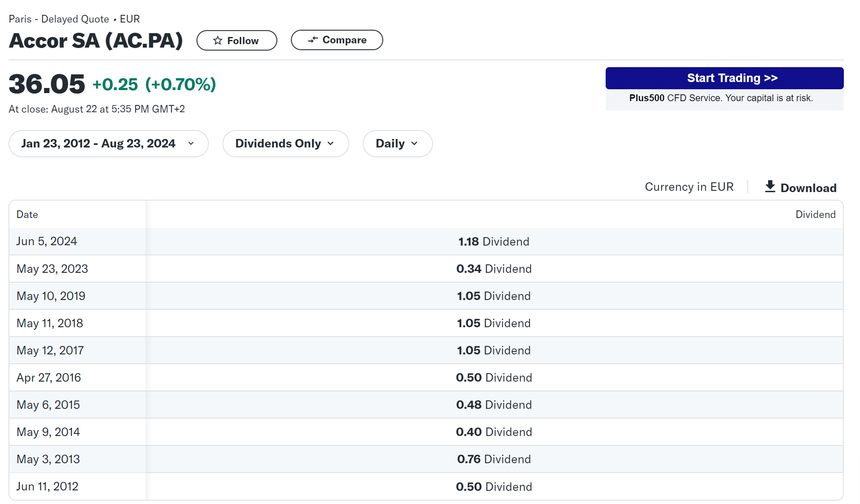Open the Dividends Only filter dropdown
The width and height of the screenshot is (860, 504).
tap(285, 144)
